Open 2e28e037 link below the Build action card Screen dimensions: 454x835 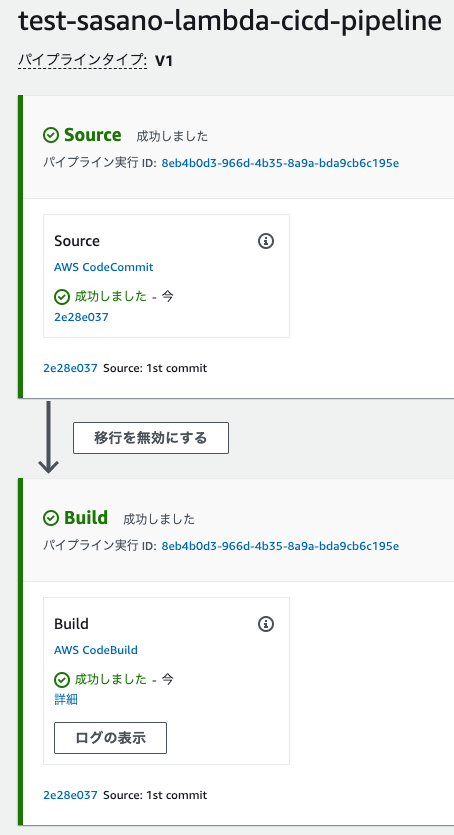pos(70,795)
